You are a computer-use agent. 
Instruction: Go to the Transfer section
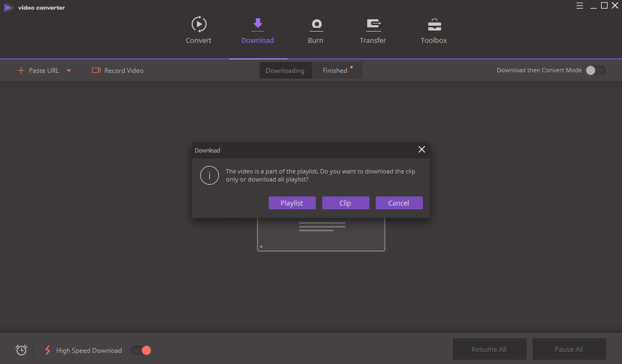coord(373,30)
